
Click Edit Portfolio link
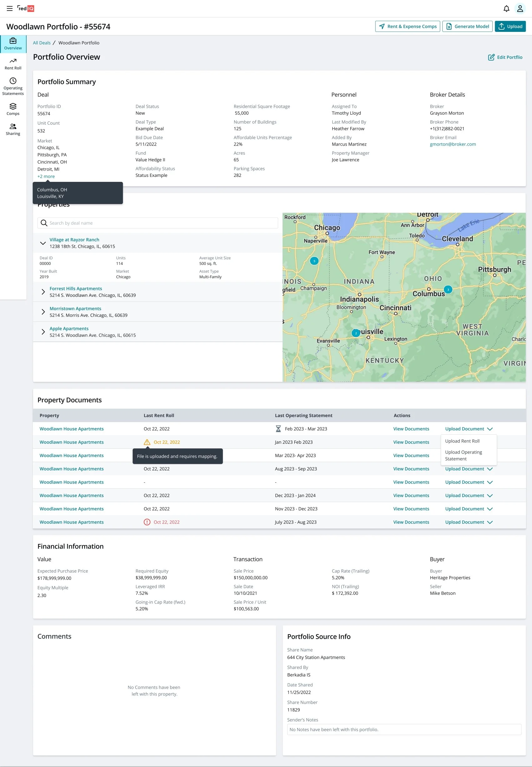click(505, 57)
